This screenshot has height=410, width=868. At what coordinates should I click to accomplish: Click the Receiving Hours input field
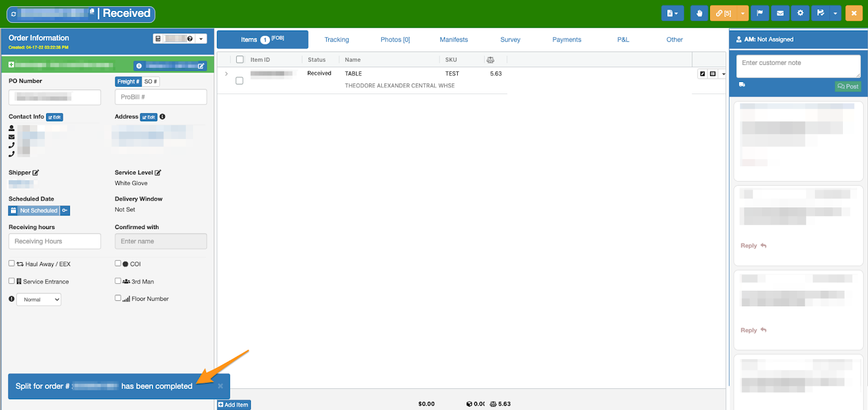pyautogui.click(x=55, y=241)
